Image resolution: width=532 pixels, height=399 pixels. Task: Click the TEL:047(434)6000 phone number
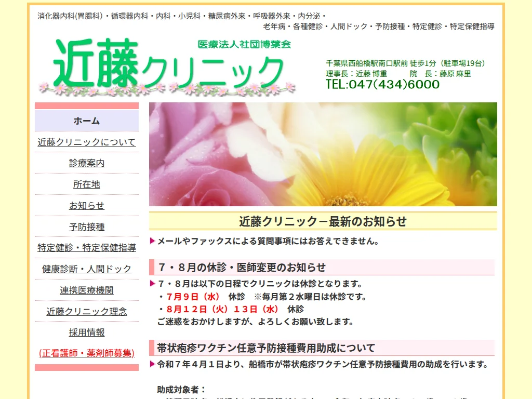382,85
